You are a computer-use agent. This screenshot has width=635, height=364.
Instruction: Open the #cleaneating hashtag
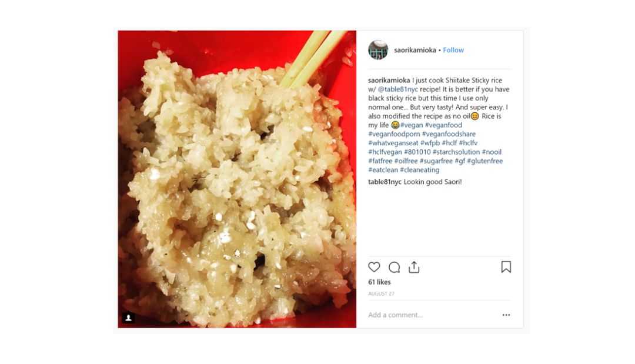coord(420,169)
